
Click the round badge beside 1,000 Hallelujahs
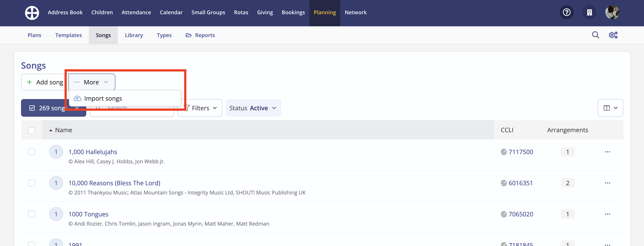click(56, 152)
